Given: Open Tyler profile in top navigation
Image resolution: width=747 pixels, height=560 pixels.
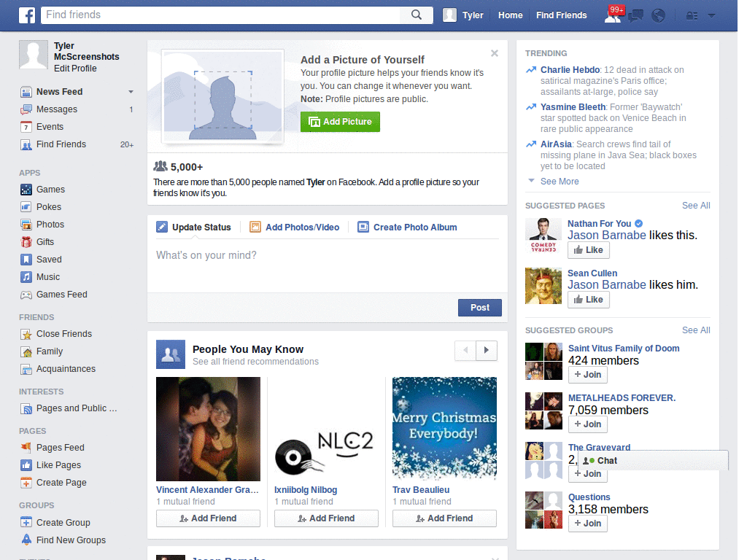Looking at the screenshot, I should pyautogui.click(x=463, y=15).
